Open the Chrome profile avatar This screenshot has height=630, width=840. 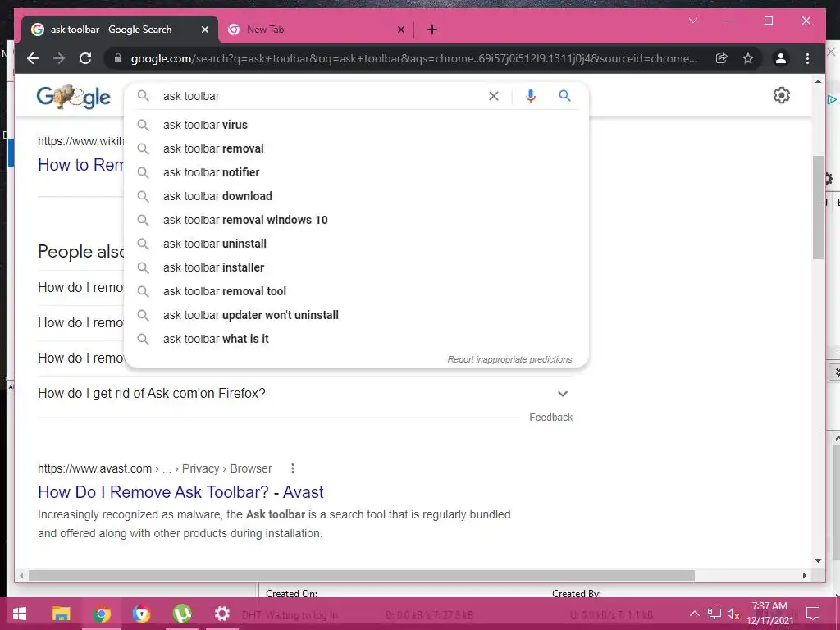(x=781, y=58)
